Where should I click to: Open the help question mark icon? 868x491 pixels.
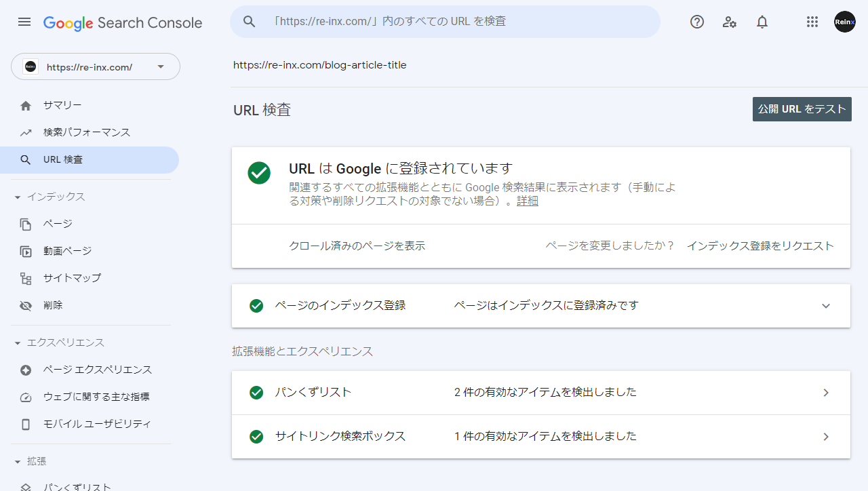click(x=697, y=22)
